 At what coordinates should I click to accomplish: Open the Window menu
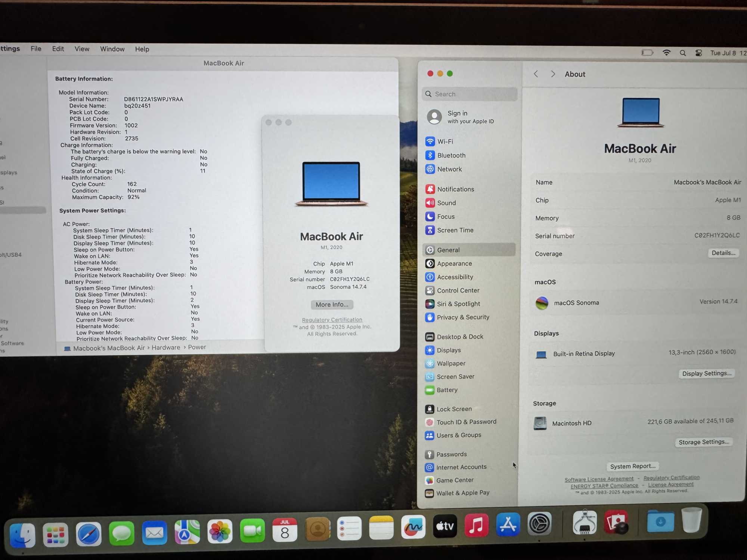click(112, 49)
